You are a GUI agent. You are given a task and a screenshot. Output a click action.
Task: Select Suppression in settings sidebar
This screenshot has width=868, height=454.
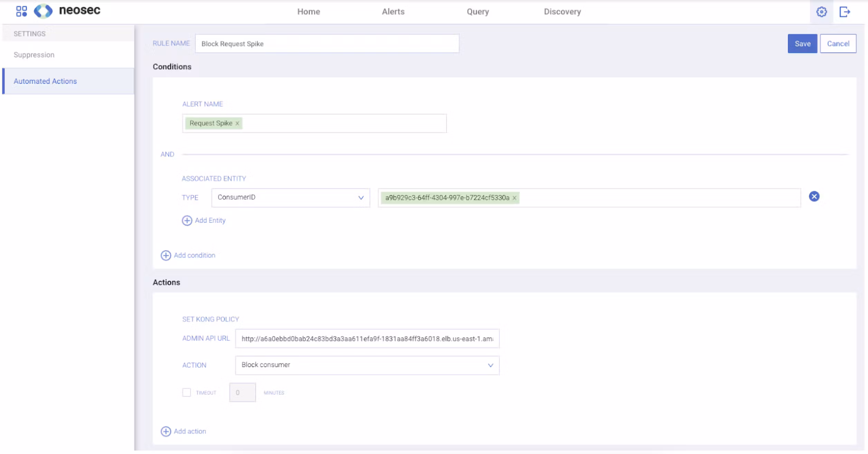[x=34, y=55]
